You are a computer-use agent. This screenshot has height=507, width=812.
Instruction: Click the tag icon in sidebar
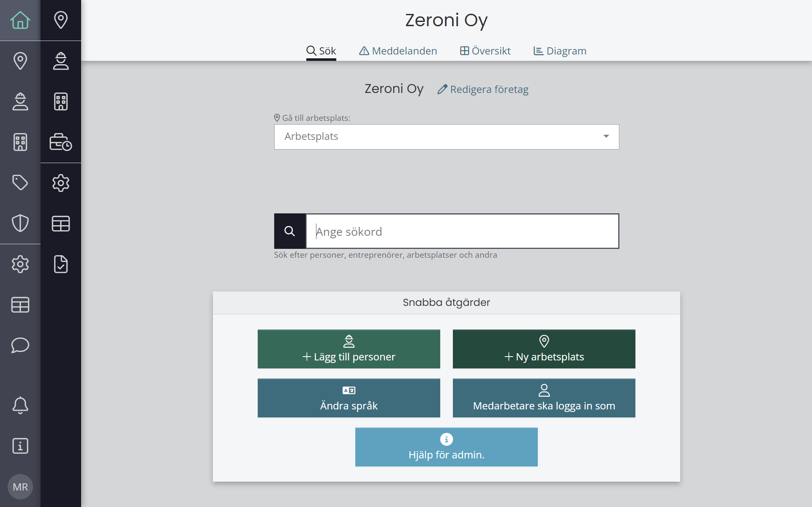point(20,183)
